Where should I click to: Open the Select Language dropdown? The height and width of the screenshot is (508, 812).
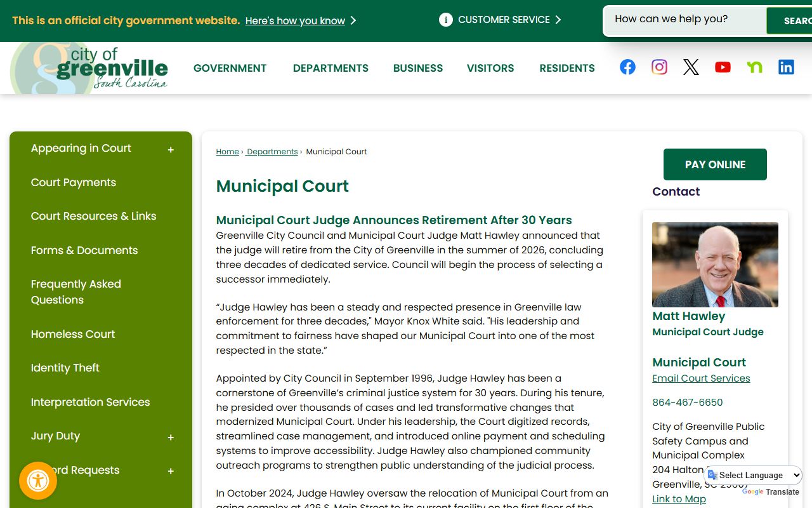pos(754,475)
